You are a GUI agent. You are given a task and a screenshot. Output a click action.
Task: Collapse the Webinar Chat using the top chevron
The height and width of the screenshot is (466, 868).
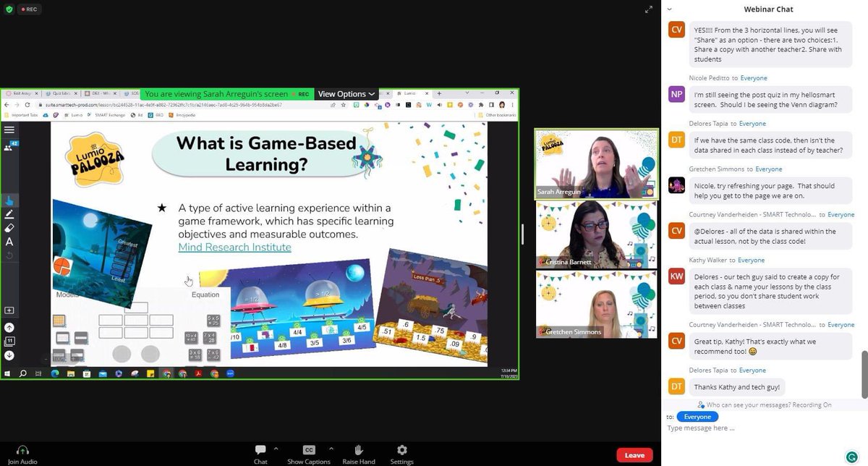[669, 7]
